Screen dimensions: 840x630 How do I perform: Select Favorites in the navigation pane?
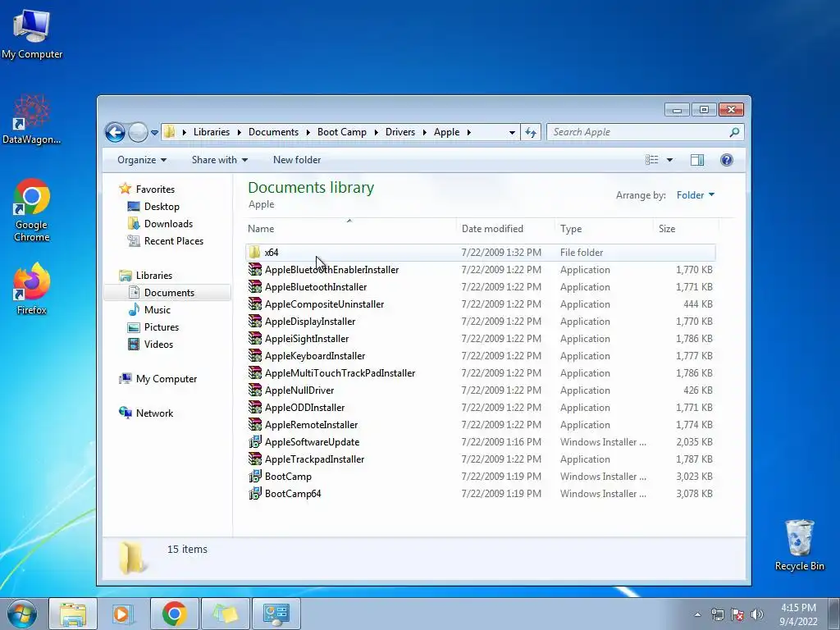(x=155, y=189)
